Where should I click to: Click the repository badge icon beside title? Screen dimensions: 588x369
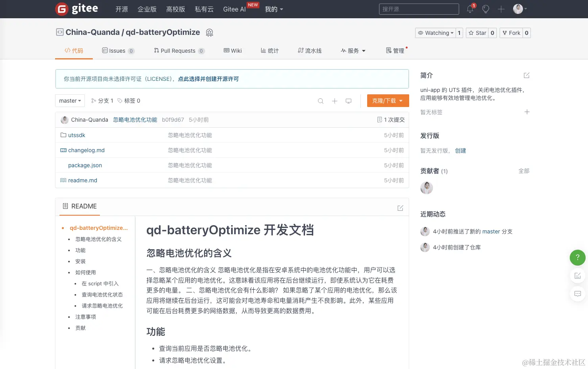coord(210,33)
